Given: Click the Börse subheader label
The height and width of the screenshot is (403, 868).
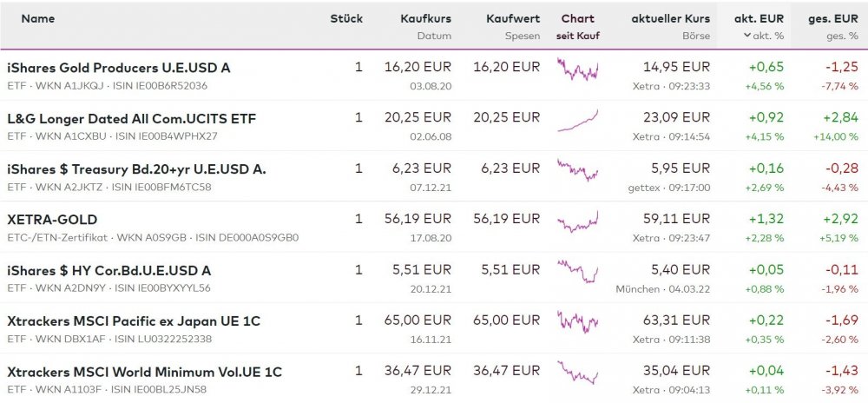Looking at the screenshot, I should pyautogui.click(x=696, y=36).
